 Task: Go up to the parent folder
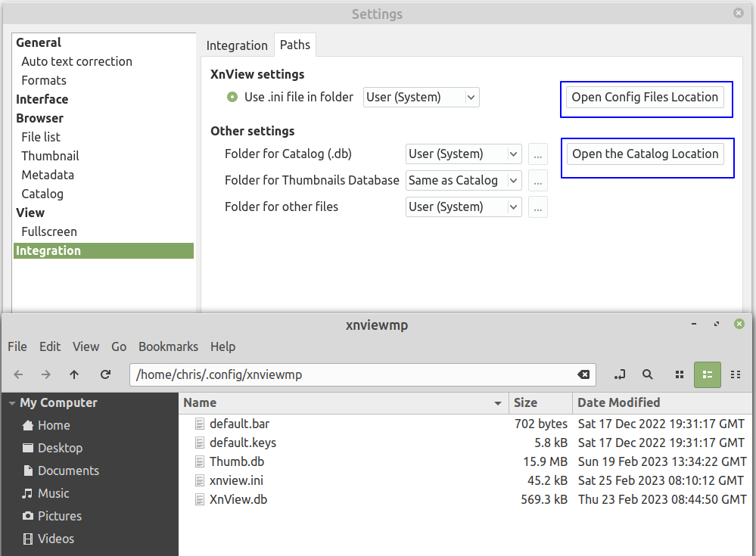(74, 374)
